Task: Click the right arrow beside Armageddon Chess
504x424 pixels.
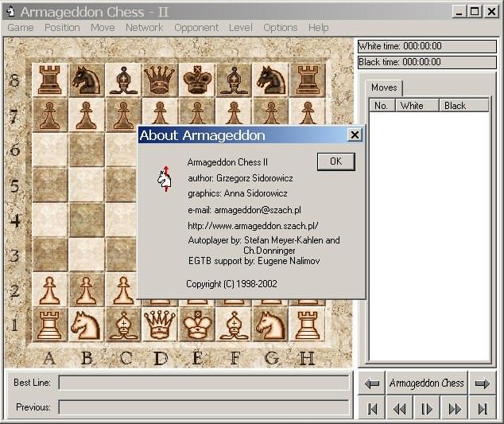Action: (x=482, y=383)
